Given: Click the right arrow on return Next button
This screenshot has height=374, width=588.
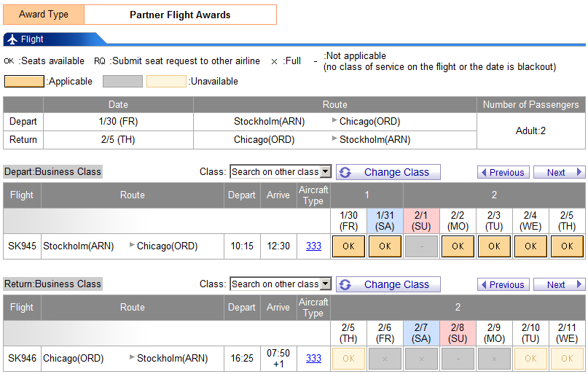Looking at the screenshot, I should pos(579,285).
